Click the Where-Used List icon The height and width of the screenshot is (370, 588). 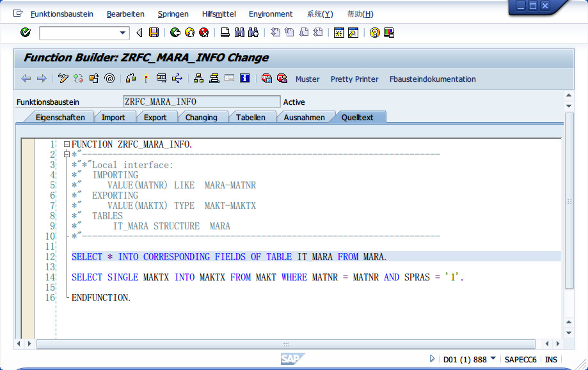177,78
